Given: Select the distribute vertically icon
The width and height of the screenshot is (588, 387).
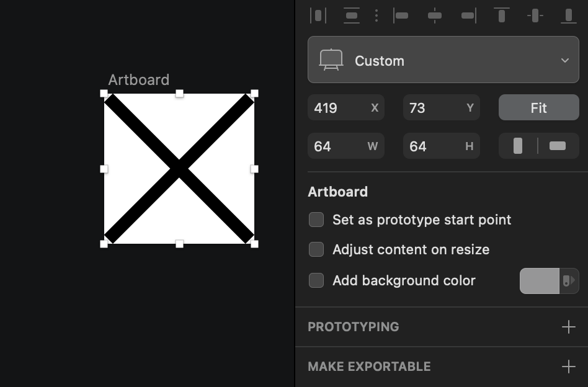Looking at the screenshot, I should pos(352,16).
